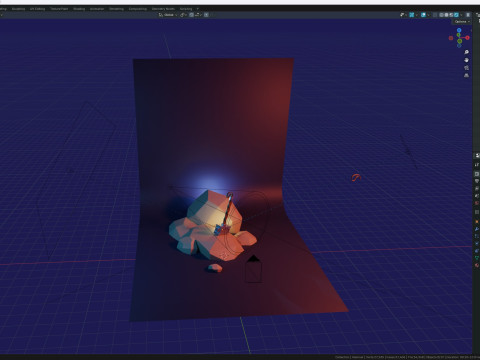
Task: Open the Physics properties tab
Action: (477, 244)
